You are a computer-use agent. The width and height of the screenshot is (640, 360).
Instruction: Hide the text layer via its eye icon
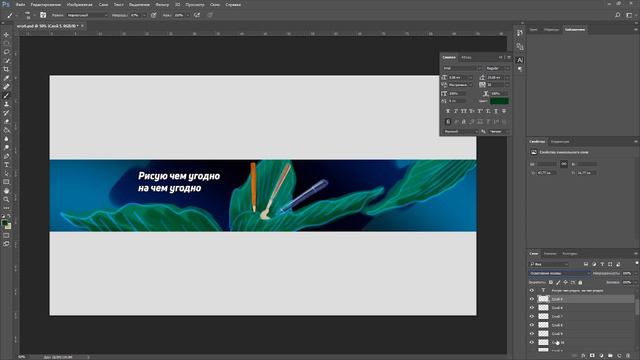(532, 291)
